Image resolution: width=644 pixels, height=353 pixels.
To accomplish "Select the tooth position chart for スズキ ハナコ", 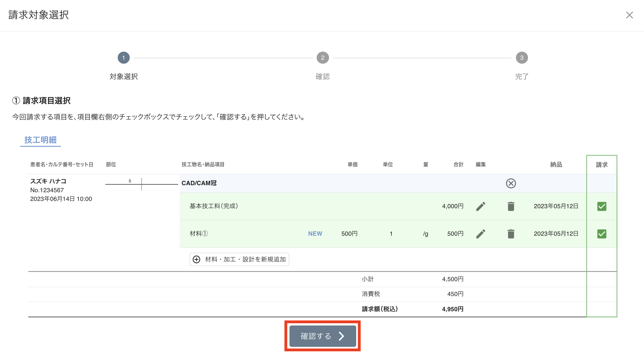I will click(x=142, y=184).
